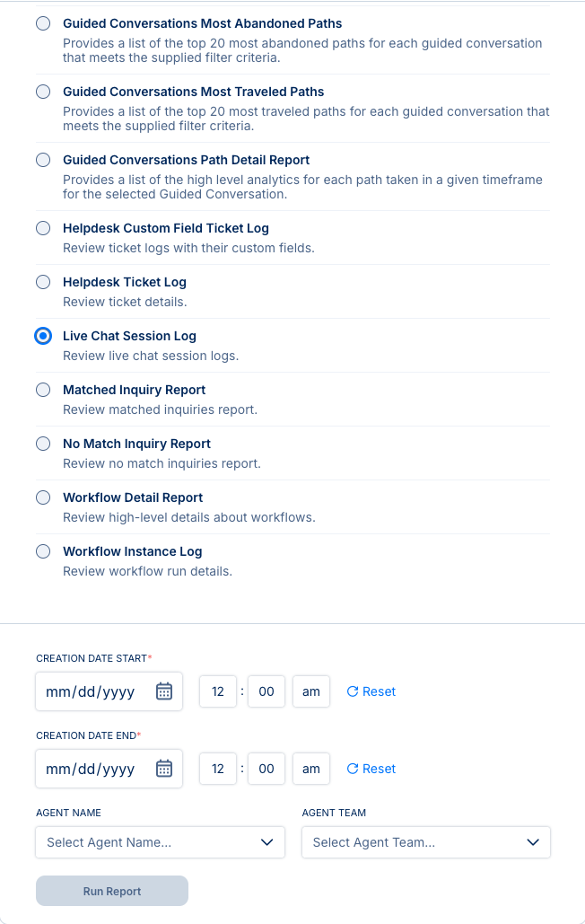
Task: Toggle am/pm for Creation Date End
Action: click(x=311, y=769)
